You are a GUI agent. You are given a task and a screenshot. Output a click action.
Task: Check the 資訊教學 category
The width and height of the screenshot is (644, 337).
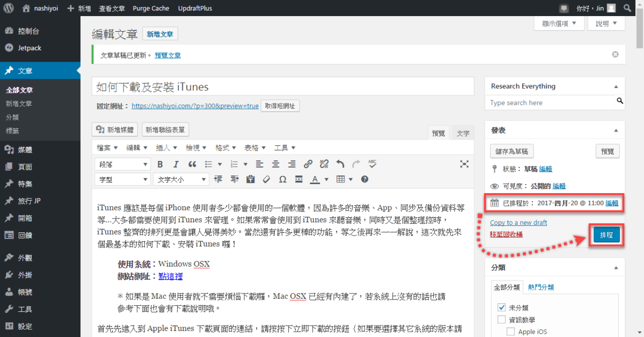(x=502, y=320)
